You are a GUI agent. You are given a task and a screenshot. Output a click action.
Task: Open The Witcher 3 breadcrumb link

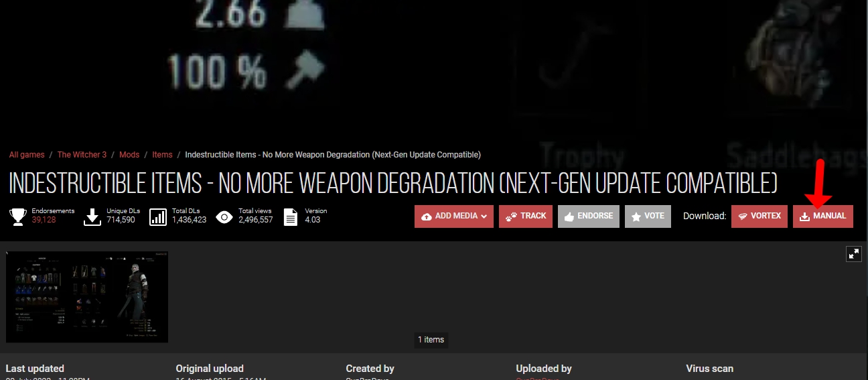tap(82, 155)
